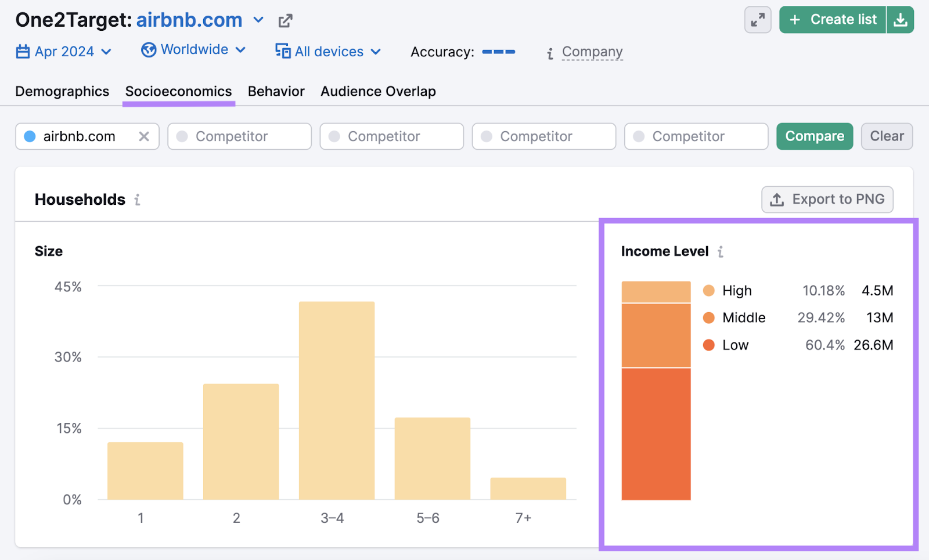Open the One2Target report in full screen
Image resolution: width=929 pixels, height=560 pixels.
pyautogui.click(x=757, y=19)
